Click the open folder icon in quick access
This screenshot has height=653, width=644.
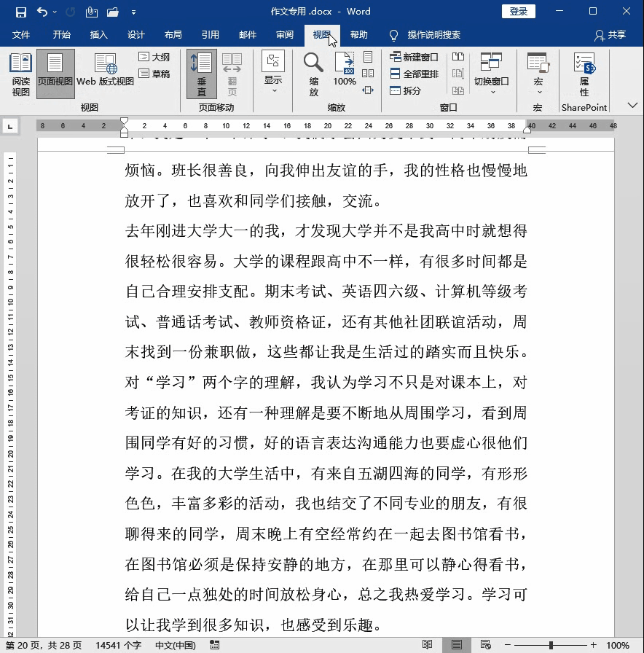[x=113, y=12]
